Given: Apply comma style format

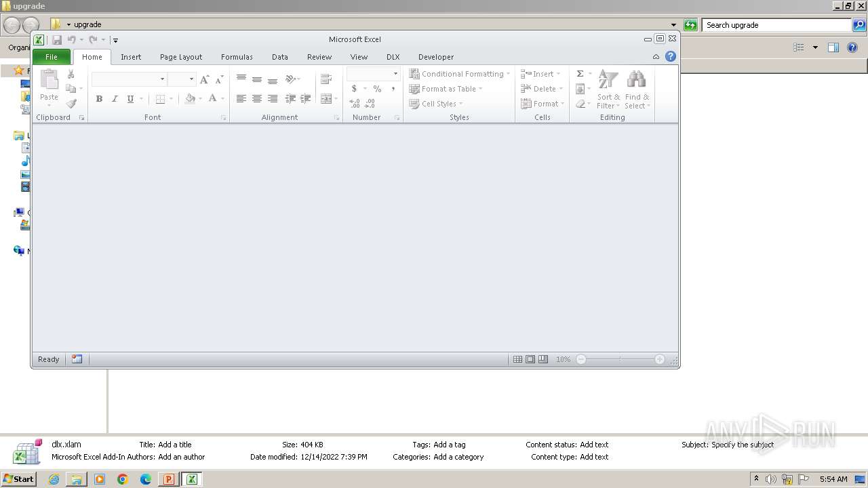Looking at the screenshot, I should (x=393, y=89).
